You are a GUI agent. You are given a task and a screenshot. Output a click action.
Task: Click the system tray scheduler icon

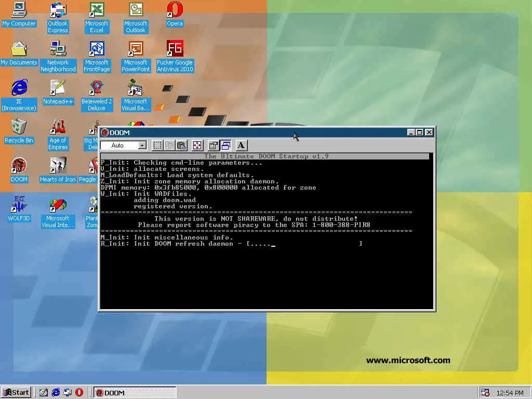coord(485,393)
